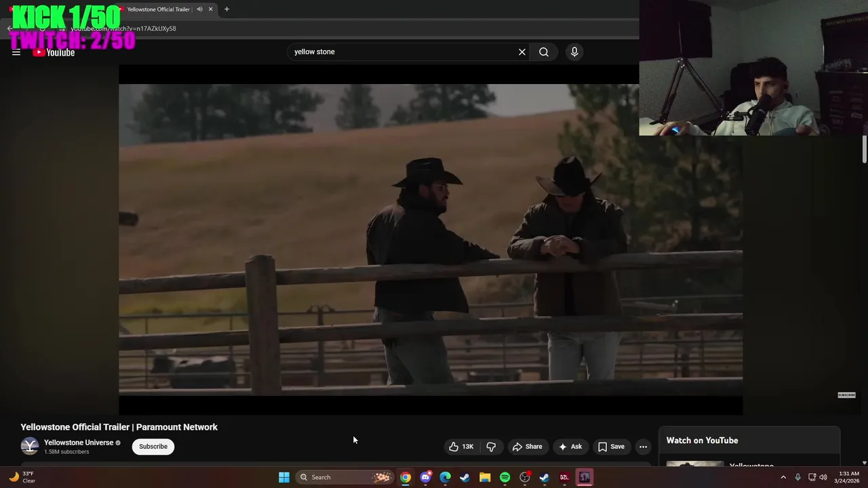Close the Yellowstone Official Trailer tab

pyautogui.click(x=211, y=9)
